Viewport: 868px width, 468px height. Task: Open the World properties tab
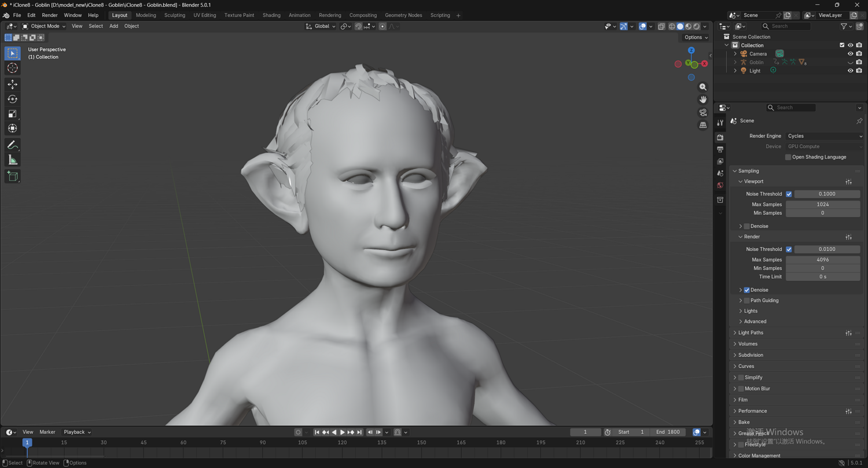pos(720,186)
